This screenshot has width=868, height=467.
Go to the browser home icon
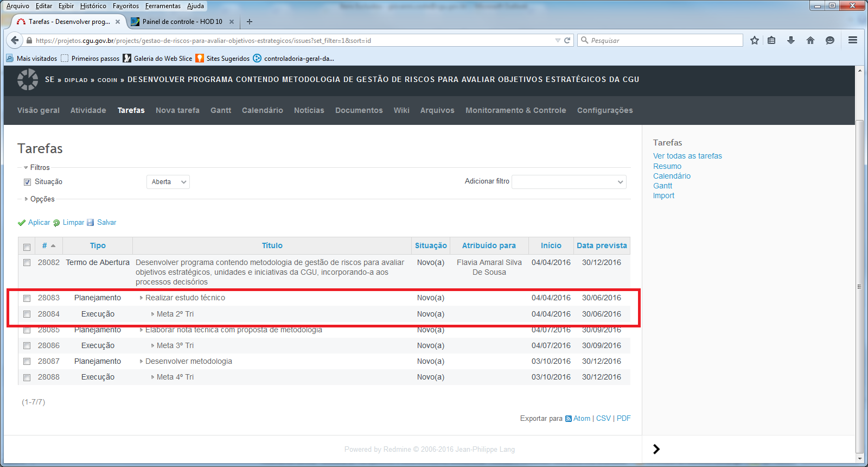point(810,40)
